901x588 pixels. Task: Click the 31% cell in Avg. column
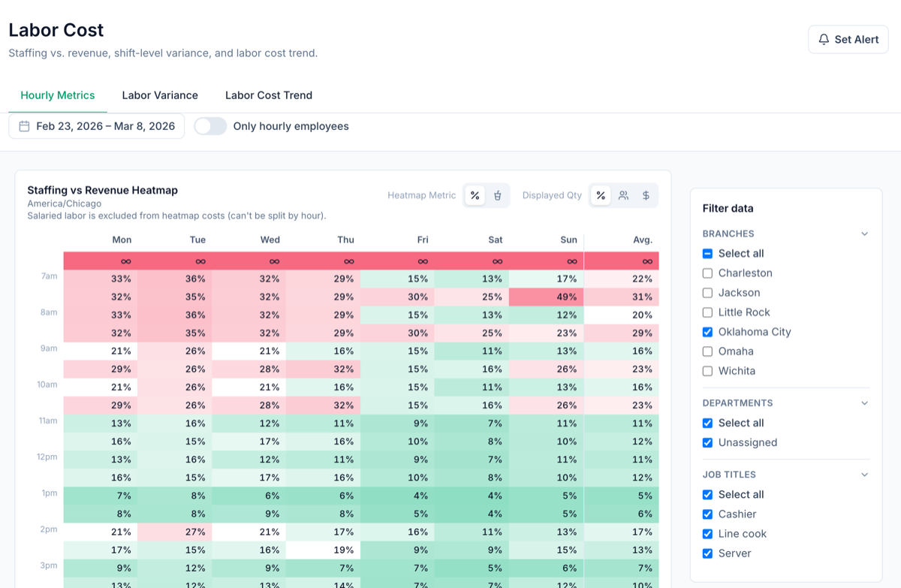(x=622, y=297)
